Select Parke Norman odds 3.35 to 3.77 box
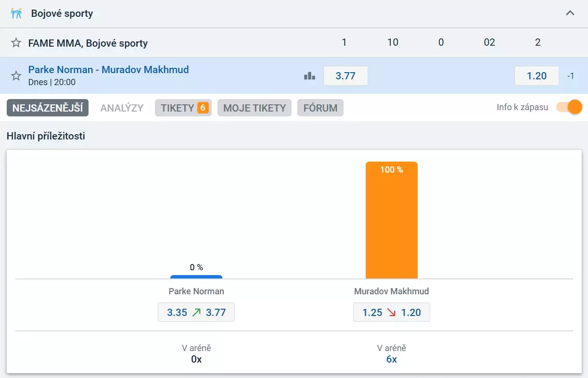Image resolution: width=588 pixels, height=378 pixels. coord(196,313)
